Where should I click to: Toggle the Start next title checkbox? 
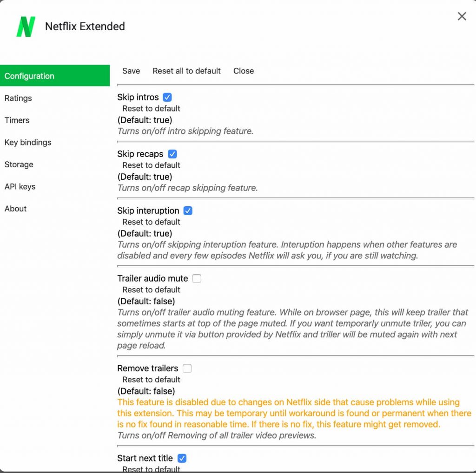coord(182,458)
